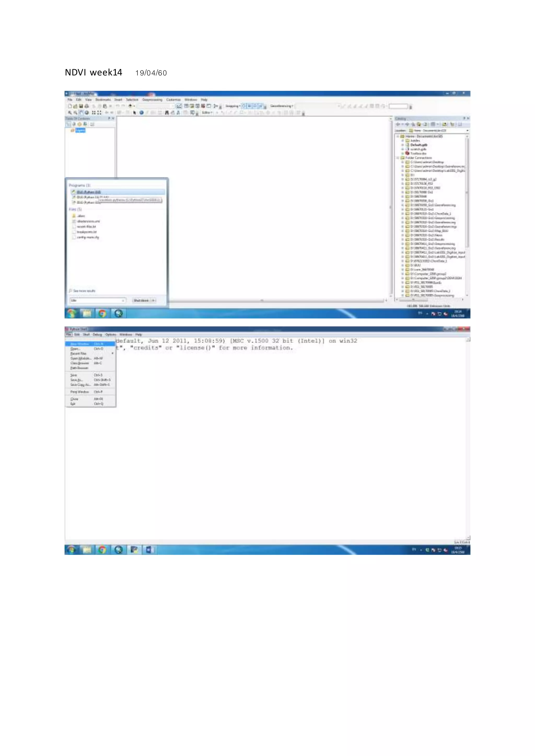535x756 pixels.
Task: Click IDLE (Python GUI) search result
Action: 89,192
